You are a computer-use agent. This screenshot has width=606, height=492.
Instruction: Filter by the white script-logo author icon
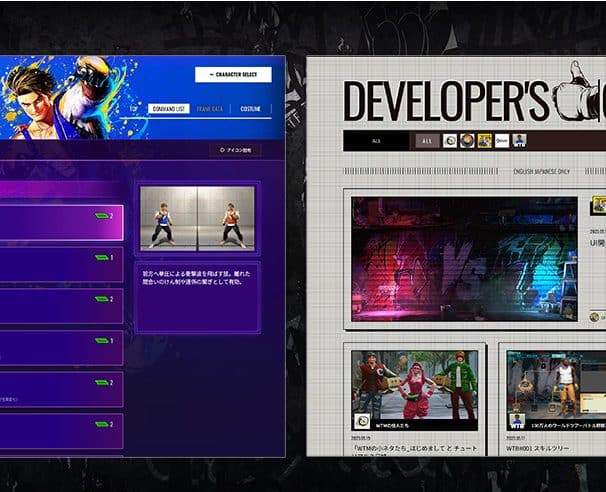coord(502,141)
